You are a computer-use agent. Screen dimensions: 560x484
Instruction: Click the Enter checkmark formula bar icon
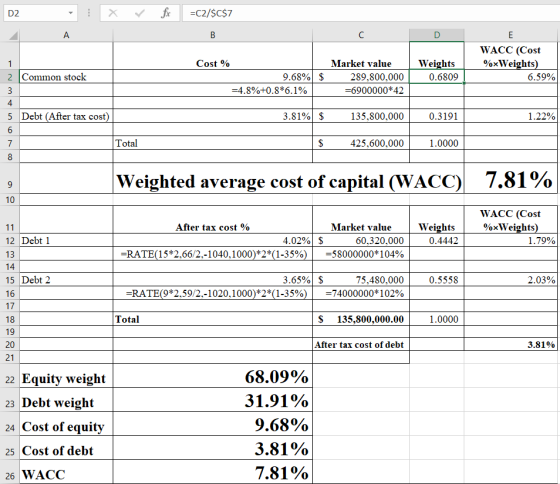coord(140,13)
